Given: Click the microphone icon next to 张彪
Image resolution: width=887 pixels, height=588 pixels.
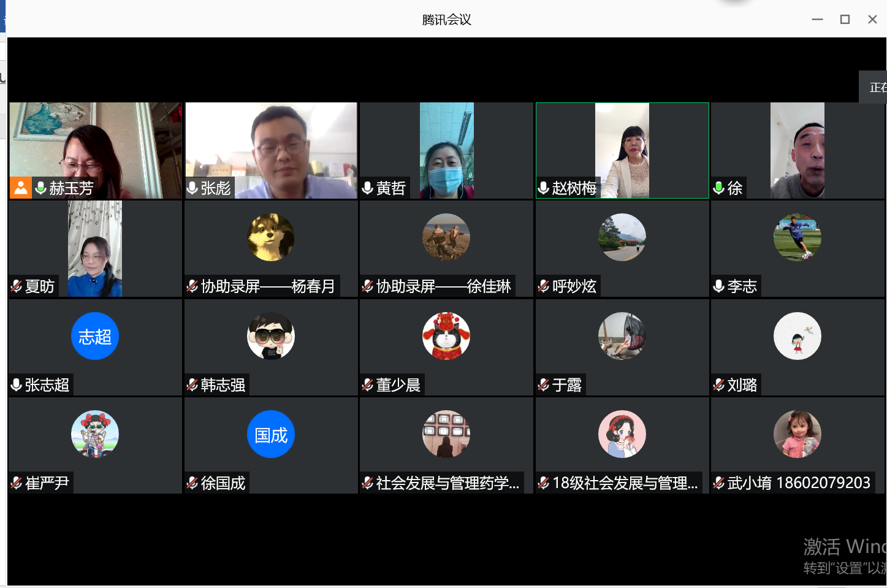Looking at the screenshot, I should pyautogui.click(x=192, y=188).
